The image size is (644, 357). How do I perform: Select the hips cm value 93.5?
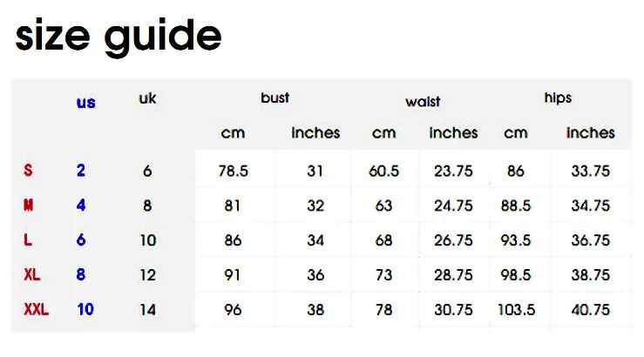516,240
